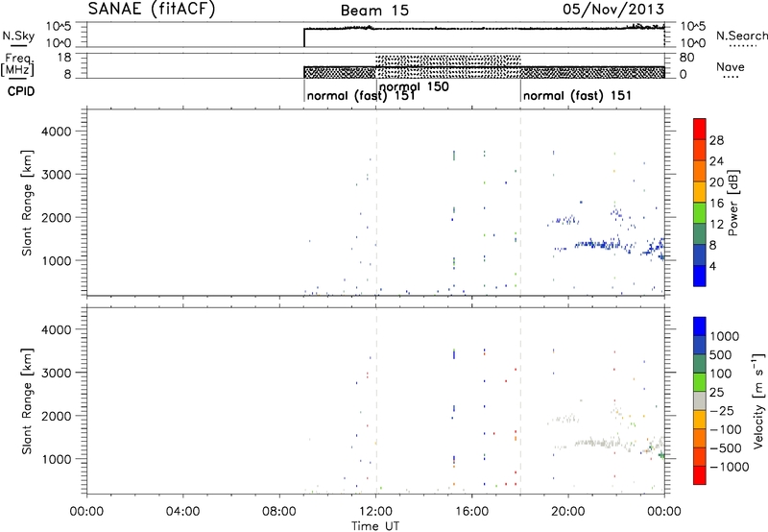Click the SANAE (fitACF) title

tap(152, 9)
